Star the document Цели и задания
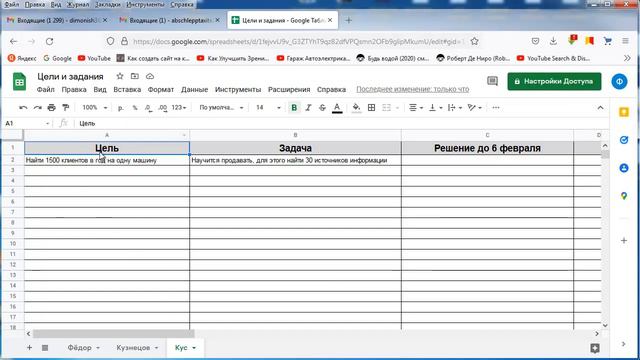The height and width of the screenshot is (360, 640). pos(120,76)
